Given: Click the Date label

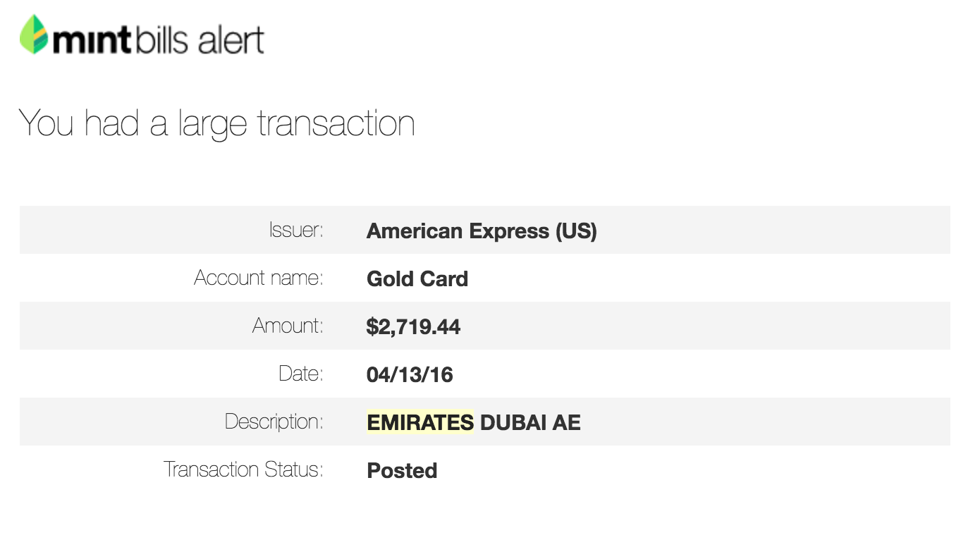Looking at the screenshot, I should click(301, 374).
